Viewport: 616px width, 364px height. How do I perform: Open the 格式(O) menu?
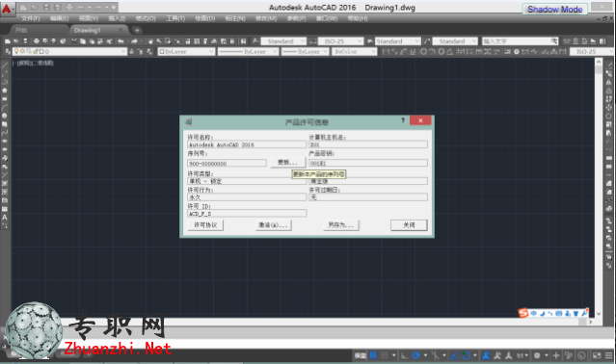pos(146,18)
